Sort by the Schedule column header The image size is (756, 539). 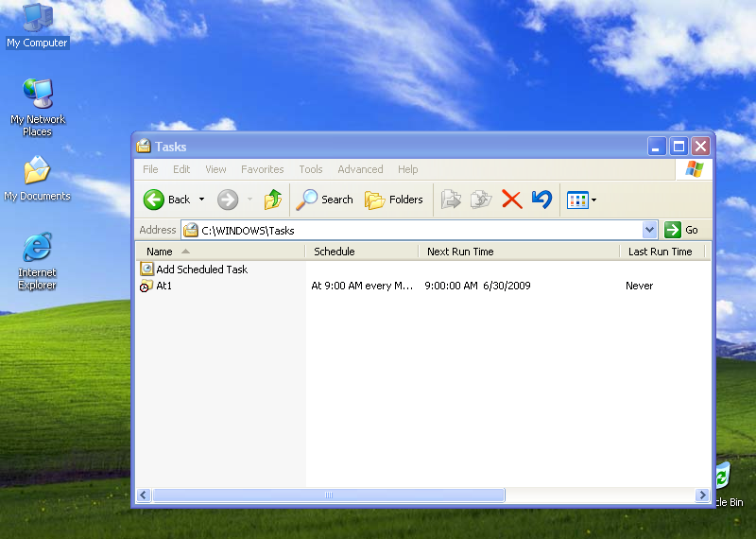click(362, 252)
